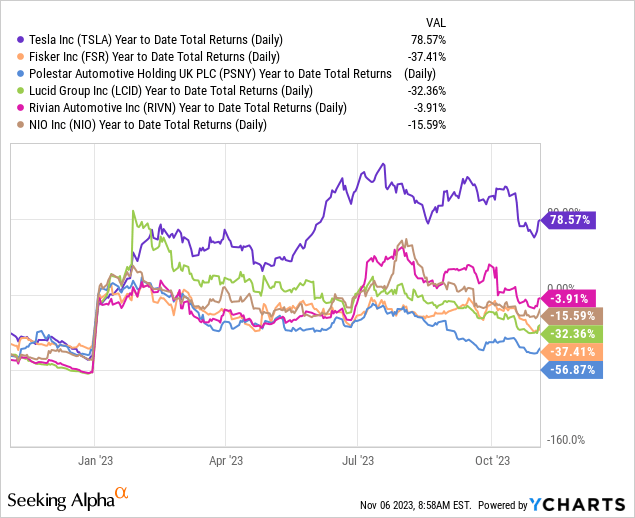Click the green Lucid legend dot

tap(10, 90)
